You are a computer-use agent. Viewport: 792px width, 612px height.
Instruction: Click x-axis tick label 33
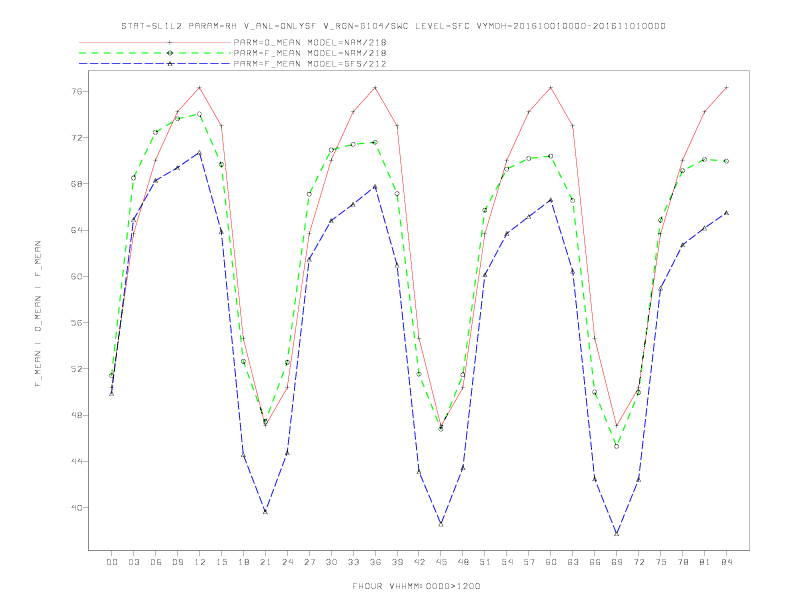click(x=353, y=562)
